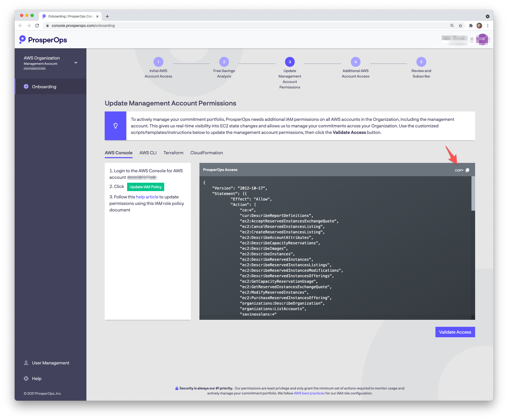The width and height of the screenshot is (508, 420).
Task: Click the Help lifebuoy icon
Action: [x=26, y=378]
